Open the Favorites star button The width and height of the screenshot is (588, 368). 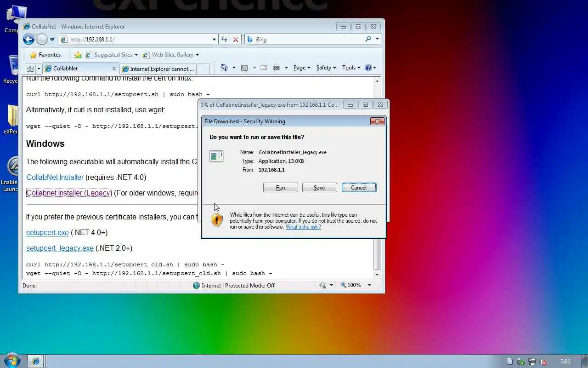pyautogui.click(x=45, y=55)
